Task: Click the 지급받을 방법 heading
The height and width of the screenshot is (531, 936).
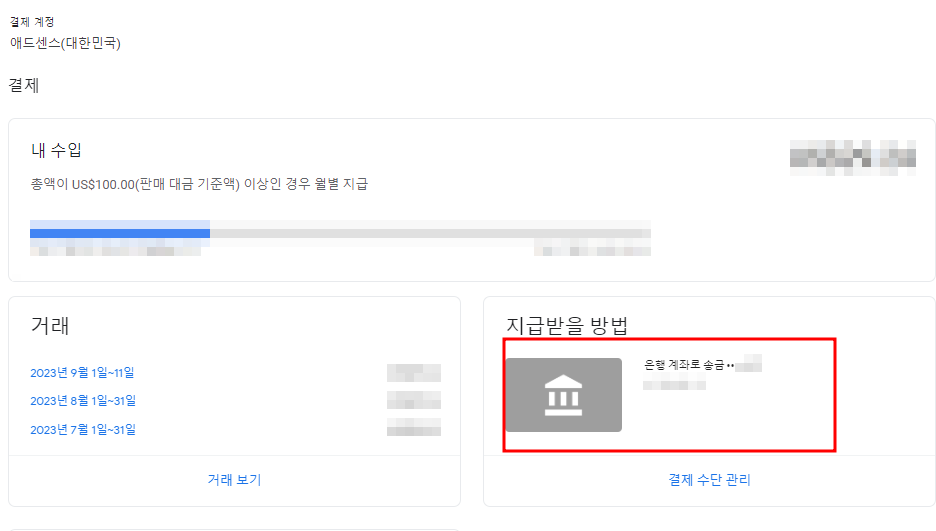Action: (x=566, y=326)
